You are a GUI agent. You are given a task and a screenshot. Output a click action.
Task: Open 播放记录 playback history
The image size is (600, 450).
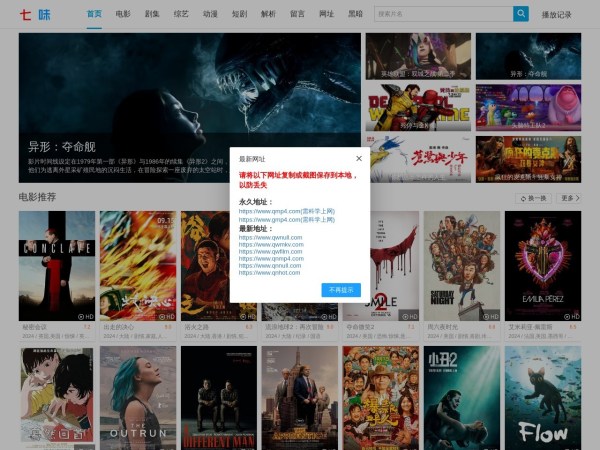tap(556, 15)
